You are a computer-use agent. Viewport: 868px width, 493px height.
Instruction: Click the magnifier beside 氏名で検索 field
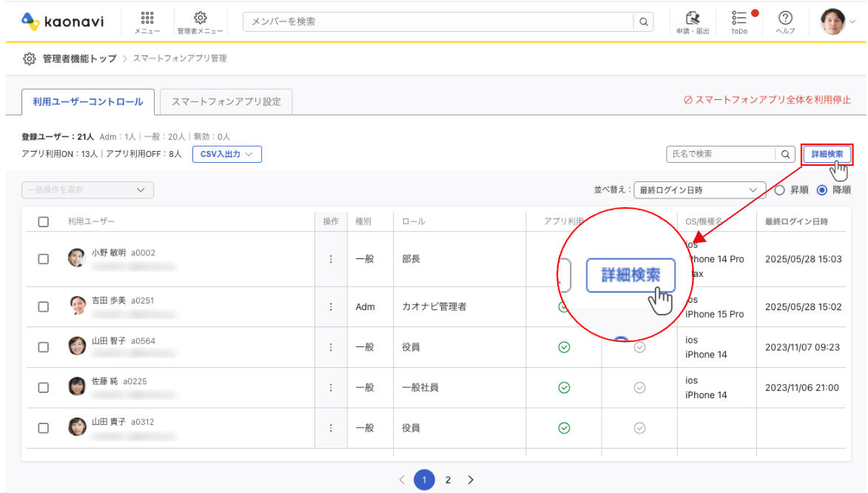click(785, 154)
